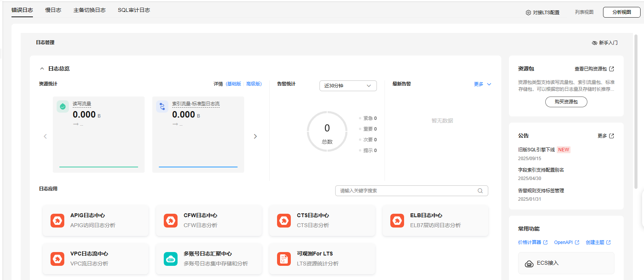Open the 可观测For LTS document icon
This screenshot has width=644, height=280.
[284, 259]
